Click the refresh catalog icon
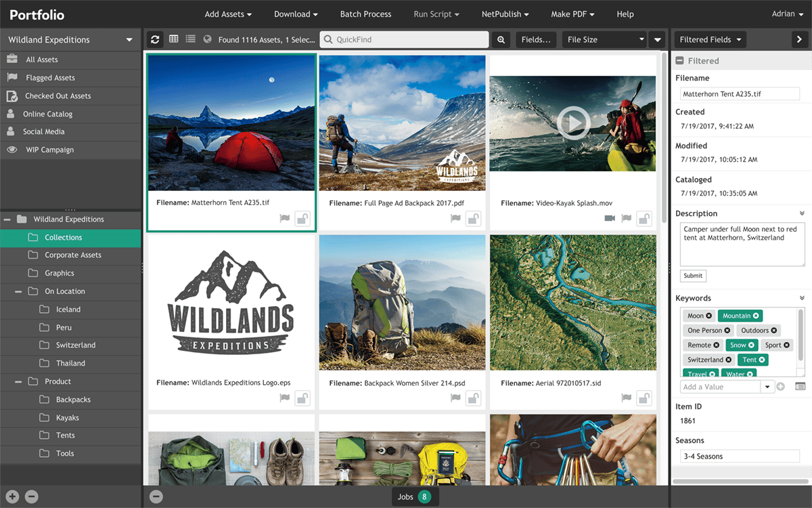 pos(155,39)
